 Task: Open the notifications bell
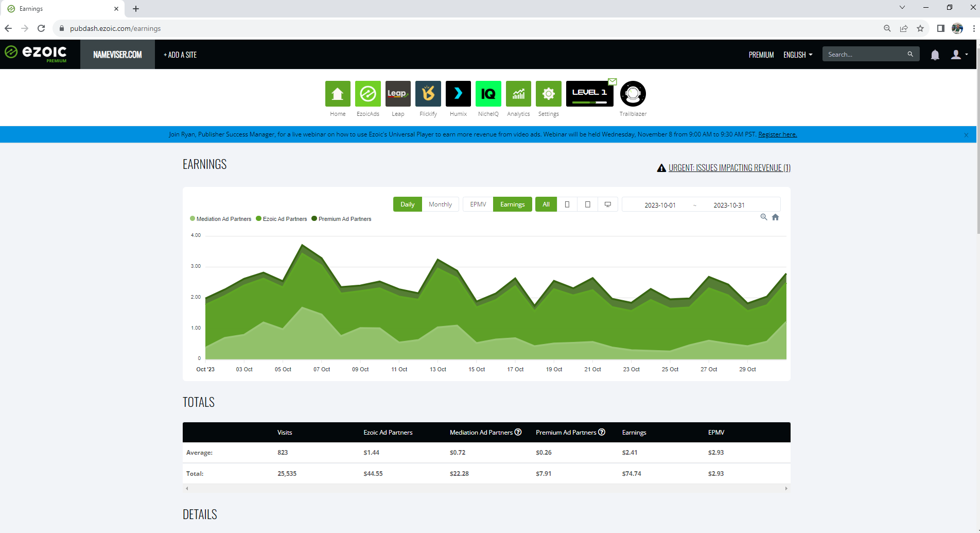click(x=935, y=55)
